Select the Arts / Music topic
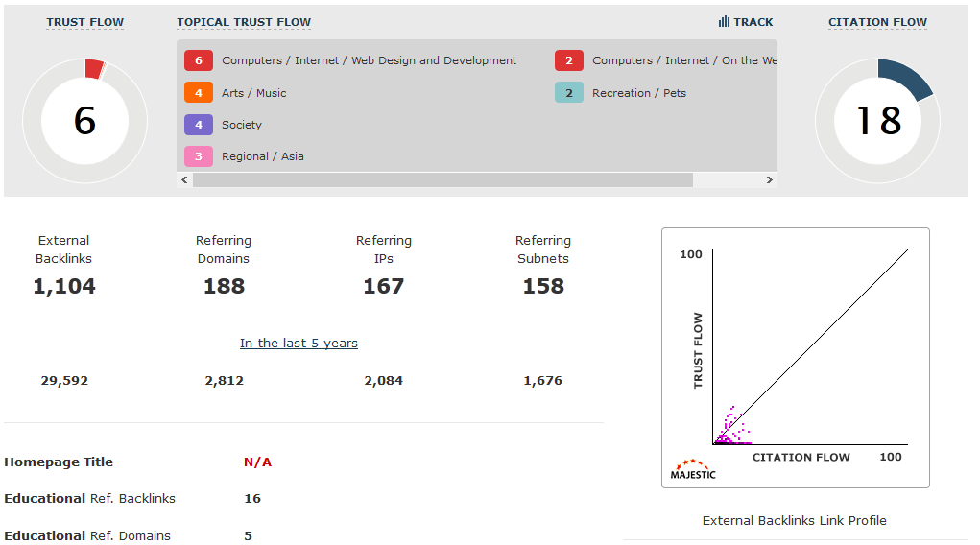Screen dimensions: 980x545 253,93
